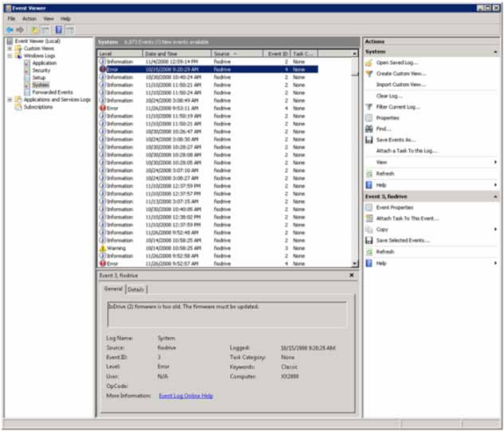Viewport: 504px width, 431px height.
Task: Click Clear Log in Actions pane
Action: tap(388, 96)
